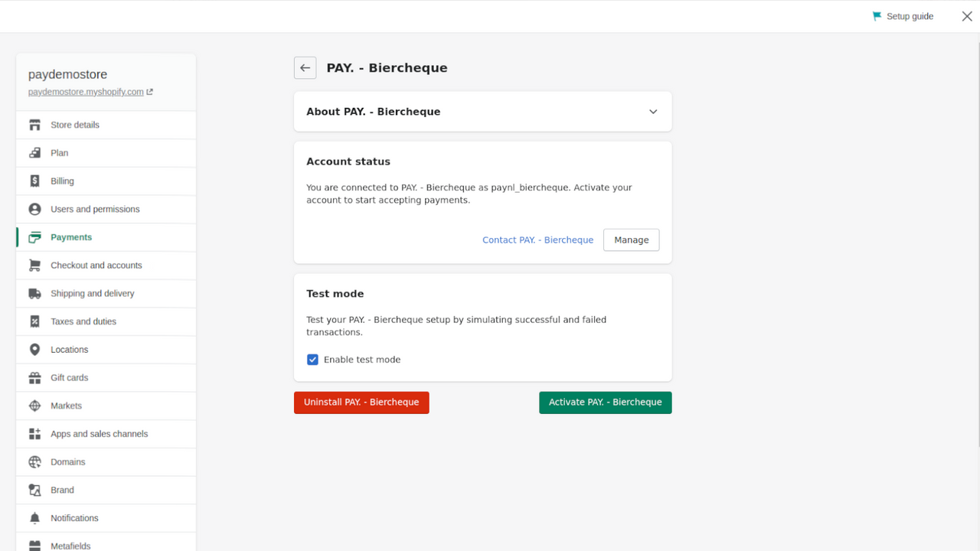The width and height of the screenshot is (980, 551).
Task: Click the Apps and sales channels grid icon
Action: pyautogui.click(x=34, y=434)
